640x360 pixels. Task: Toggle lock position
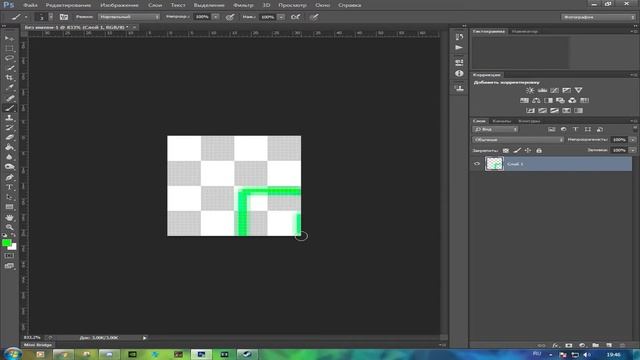[x=528, y=151]
